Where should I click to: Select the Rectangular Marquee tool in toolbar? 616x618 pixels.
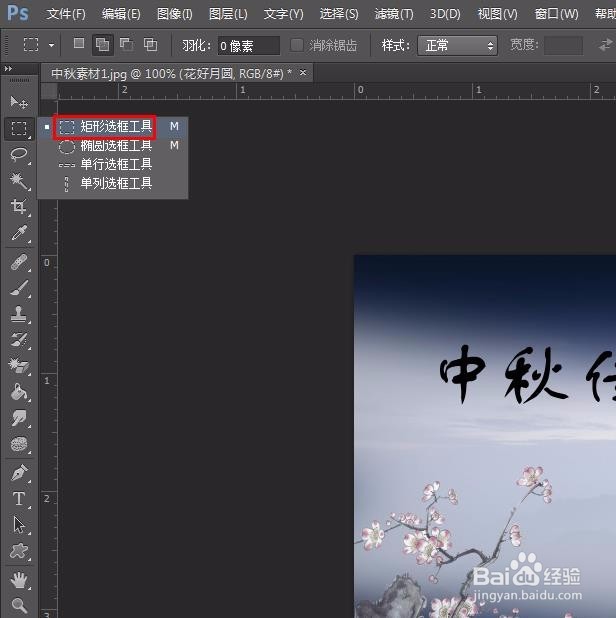tap(19, 128)
